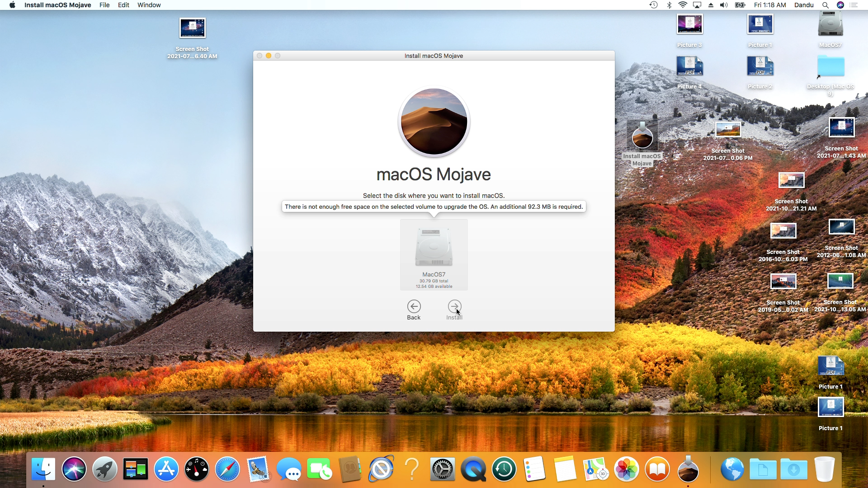This screenshot has width=868, height=488.
Task: Open Dashboard gauge icon in Dock
Action: pos(197,469)
